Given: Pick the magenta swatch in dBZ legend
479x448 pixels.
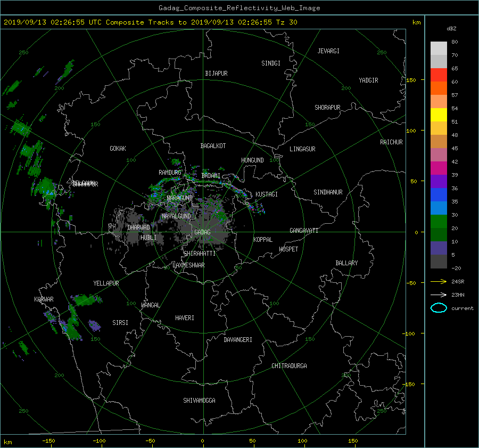Looking at the screenshot, I should [x=439, y=168].
